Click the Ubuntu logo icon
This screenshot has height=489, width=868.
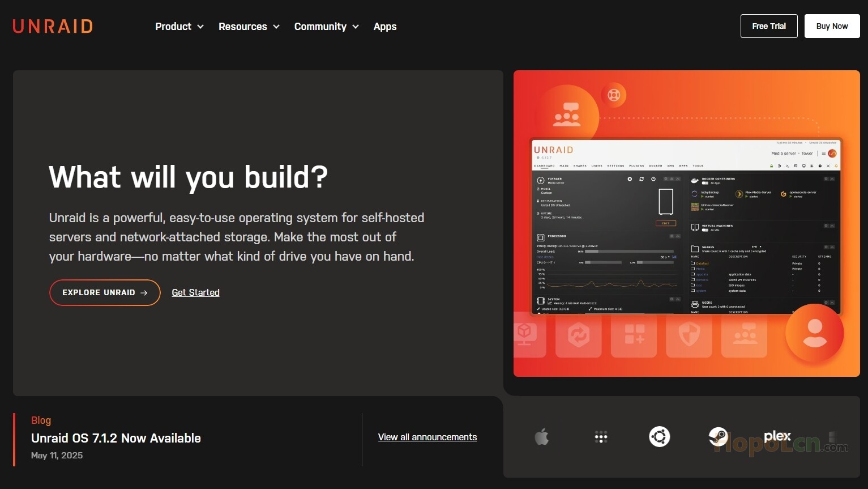(659, 437)
